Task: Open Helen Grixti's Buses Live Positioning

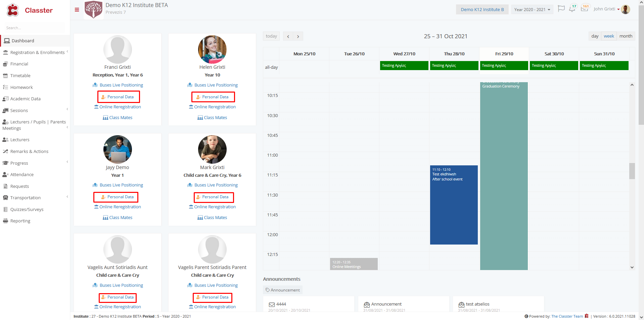Action: tap(213, 85)
